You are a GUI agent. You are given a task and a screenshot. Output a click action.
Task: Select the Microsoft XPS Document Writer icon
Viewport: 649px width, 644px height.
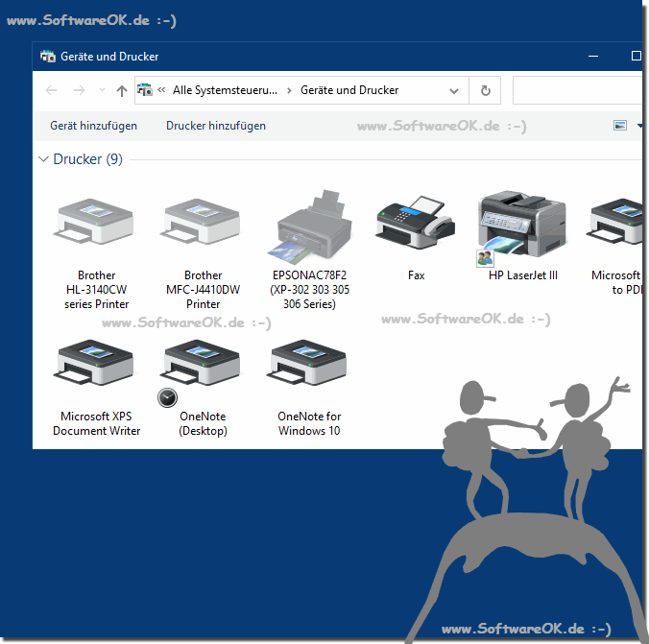(x=94, y=363)
